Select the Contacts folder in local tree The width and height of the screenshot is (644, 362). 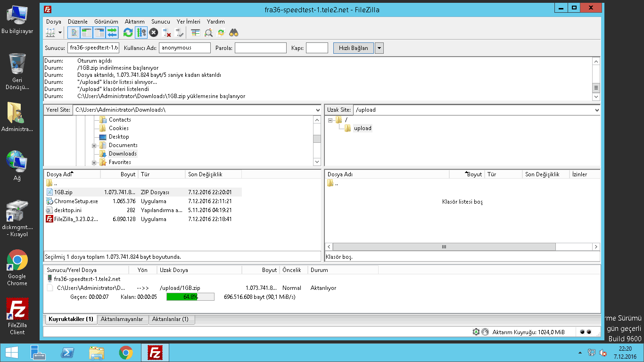pos(120,120)
